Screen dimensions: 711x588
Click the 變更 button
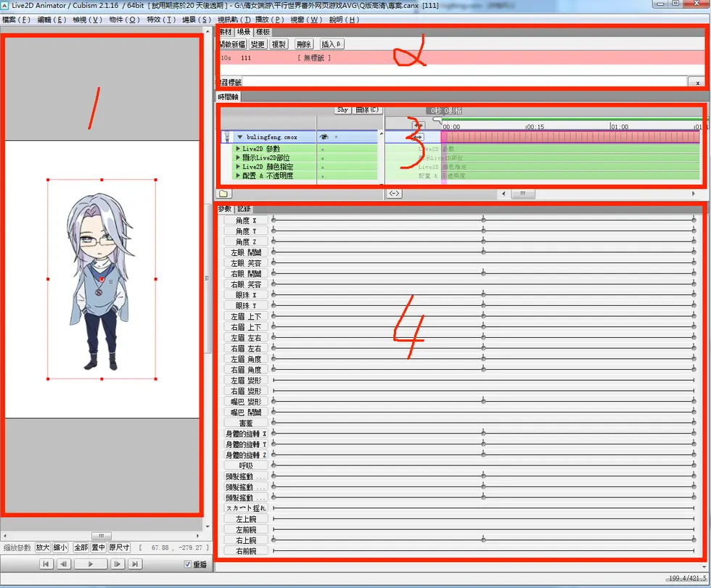coord(258,44)
